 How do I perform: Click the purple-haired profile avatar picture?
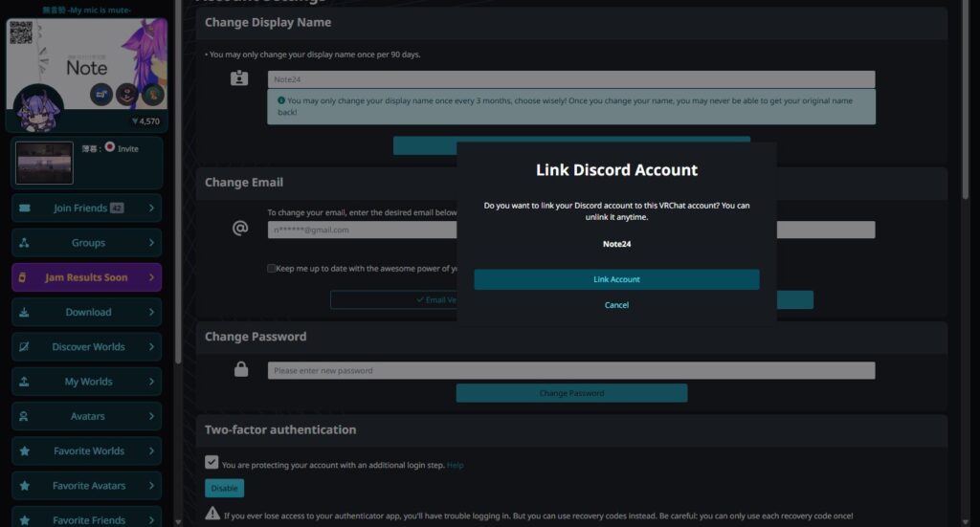click(x=39, y=108)
